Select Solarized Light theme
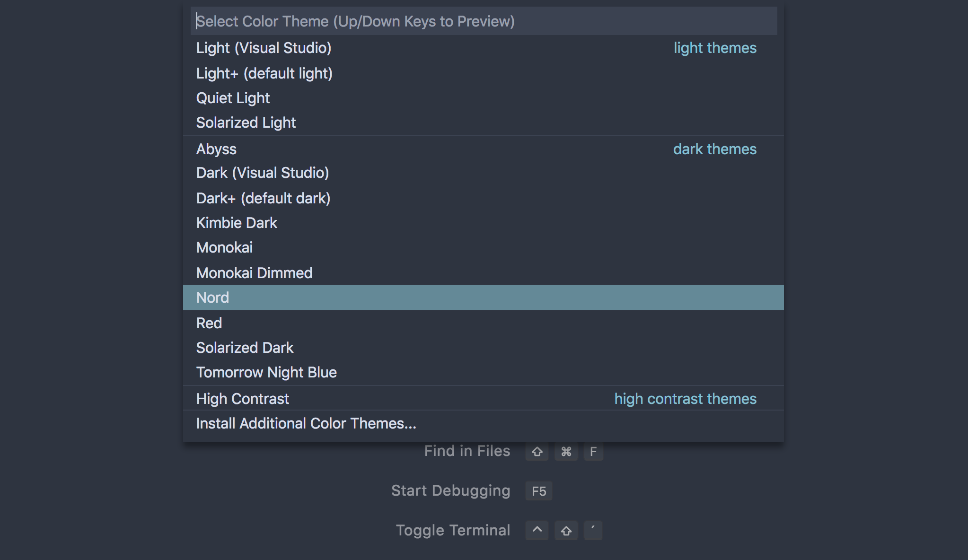Image resolution: width=968 pixels, height=560 pixels. 483,122
